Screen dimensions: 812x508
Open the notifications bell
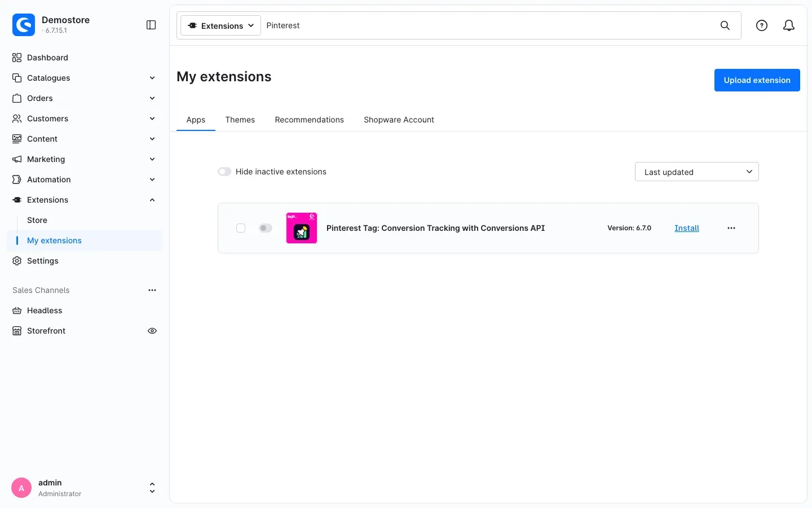[x=789, y=25]
